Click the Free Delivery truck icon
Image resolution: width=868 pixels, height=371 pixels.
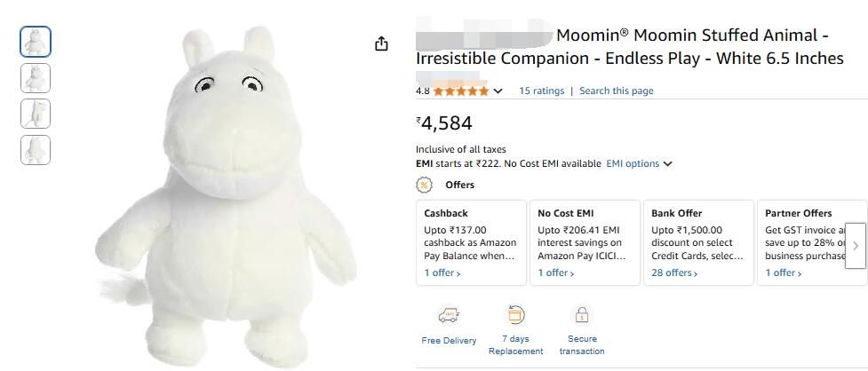(x=449, y=315)
